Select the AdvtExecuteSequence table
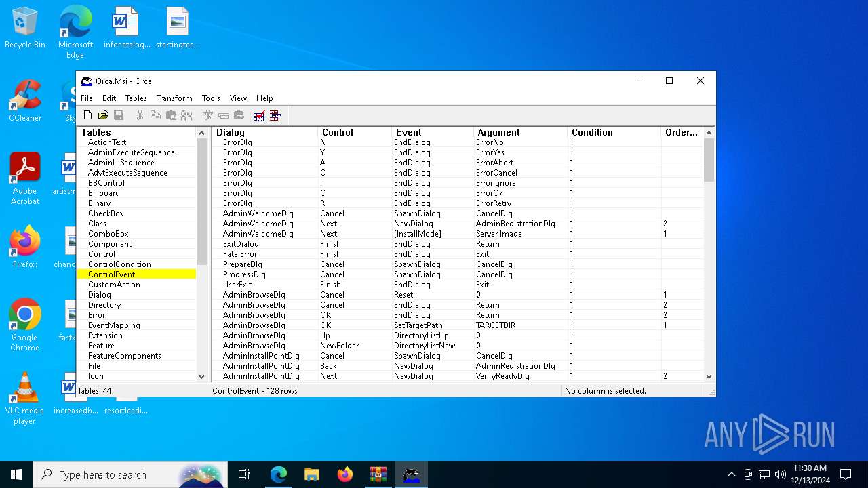The image size is (868, 488). [x=127, y=173]
